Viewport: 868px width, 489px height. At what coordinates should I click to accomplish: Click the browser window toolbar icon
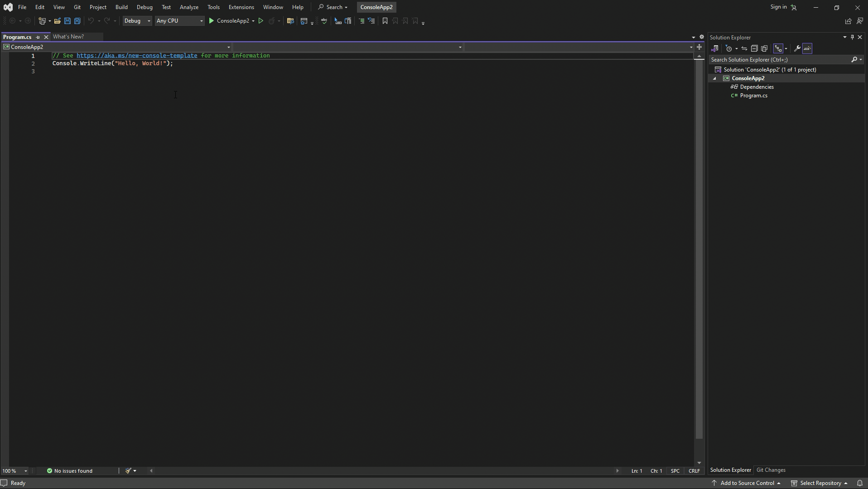click(x=304, y=21)
